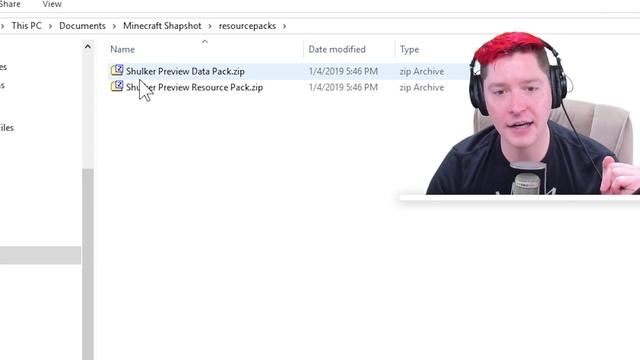Sort files by Type column
Viewport: 640px width, 360px height.
409,49
